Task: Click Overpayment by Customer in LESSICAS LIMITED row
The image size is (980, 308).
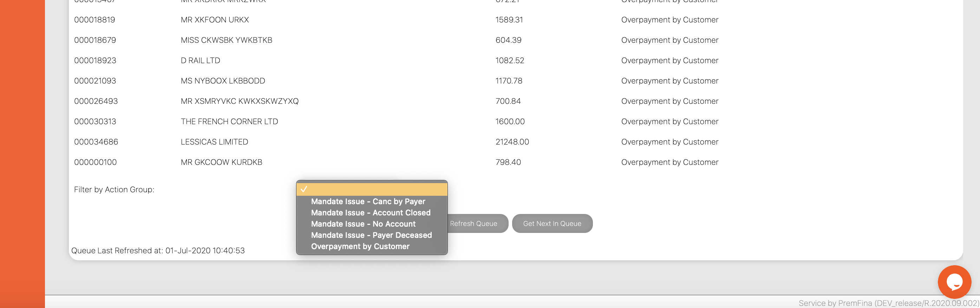Action: coord(669,142)
